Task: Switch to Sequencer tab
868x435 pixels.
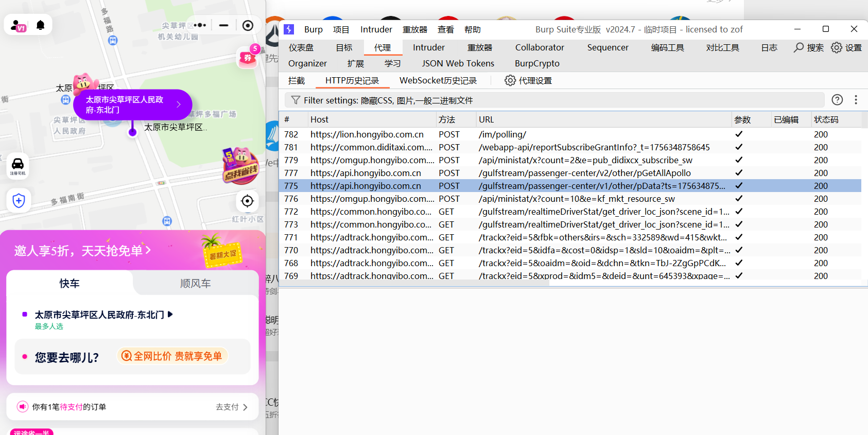Action: coord(608,47)
